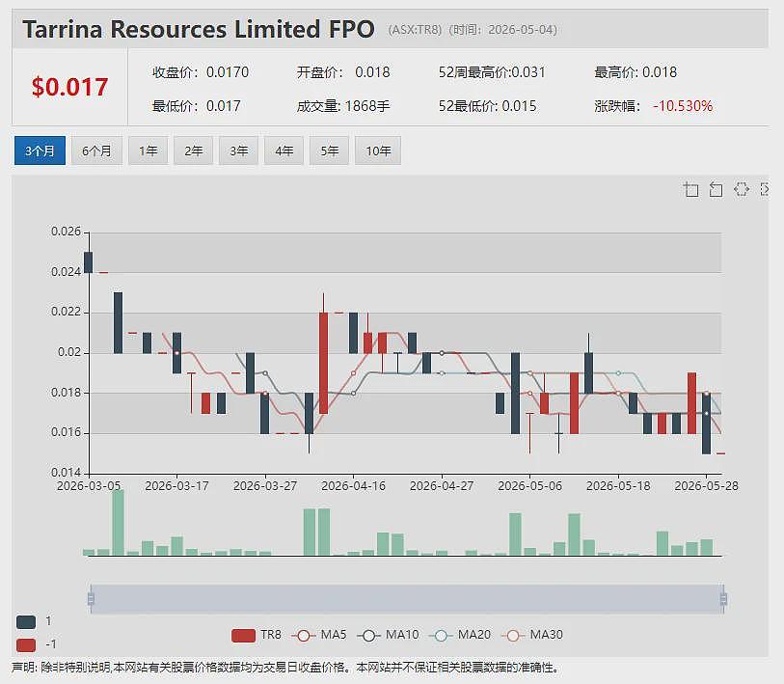Click the largest volume bar near 2026-03-05
The image size is (784, 684).
(x=118, y=522)
